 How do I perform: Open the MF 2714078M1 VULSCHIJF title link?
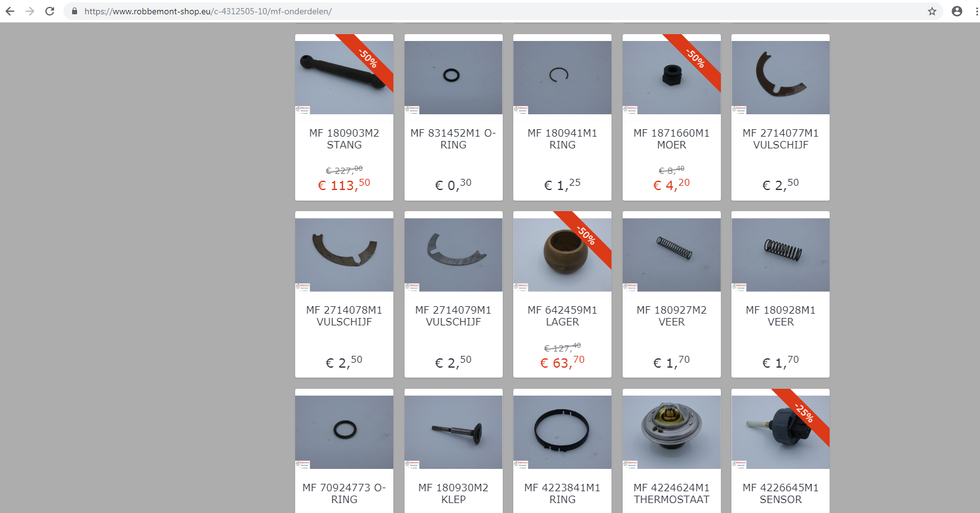[x=344, y=316]
